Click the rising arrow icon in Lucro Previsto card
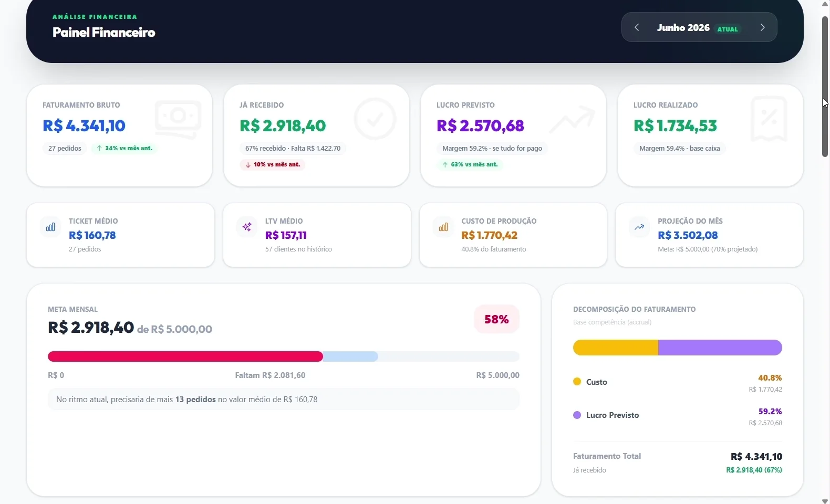This screenshot has width=830, height=504. 572,119
